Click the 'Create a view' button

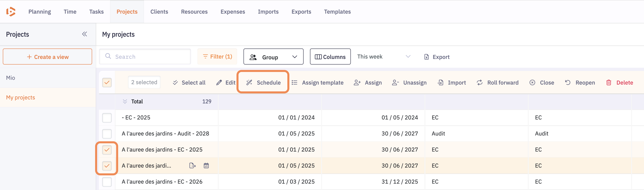point(47,57)
